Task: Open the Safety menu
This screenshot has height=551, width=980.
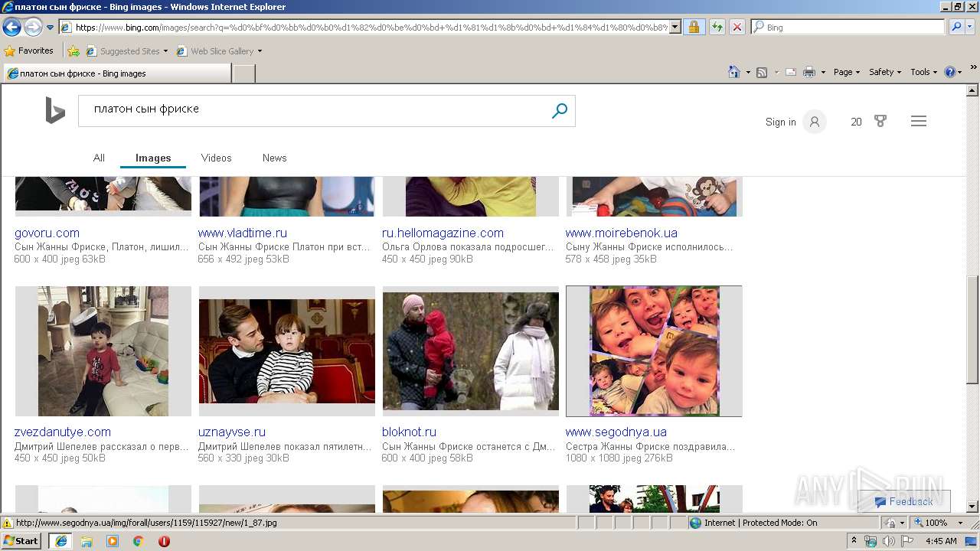Action: click(x=885, y=72)
